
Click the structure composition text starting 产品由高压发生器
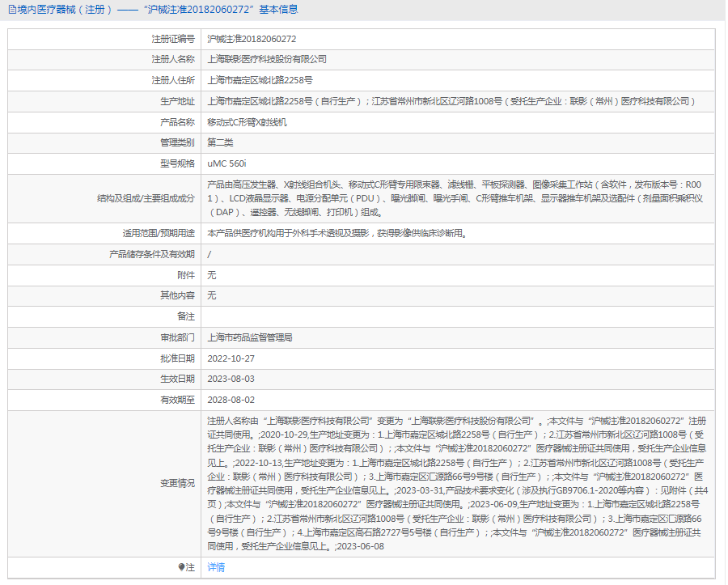[455, 198]
